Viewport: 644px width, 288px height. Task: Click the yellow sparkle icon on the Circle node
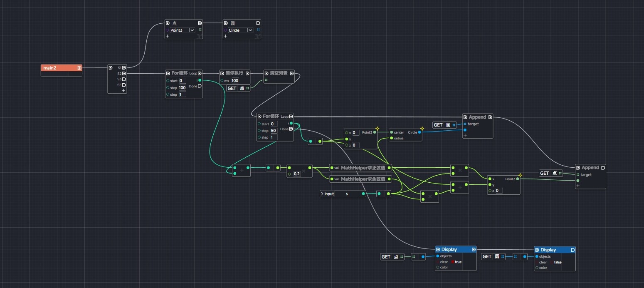422,128
